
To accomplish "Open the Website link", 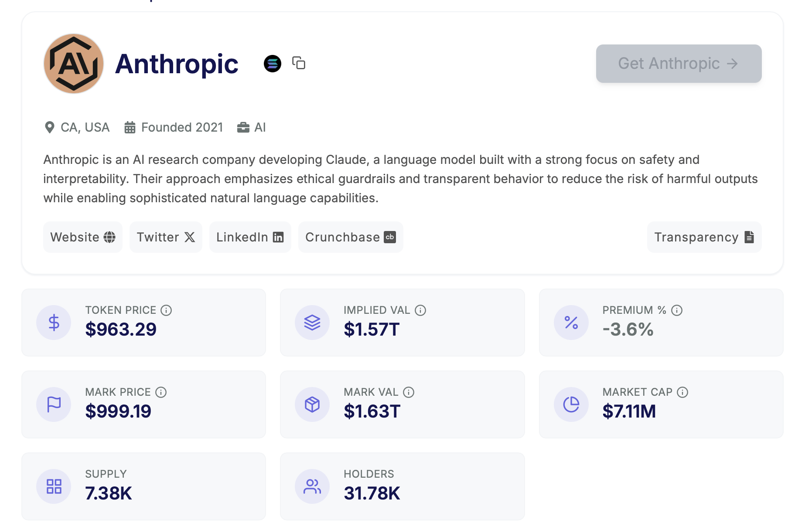I will pyautogui.click(x=83, y=237).
